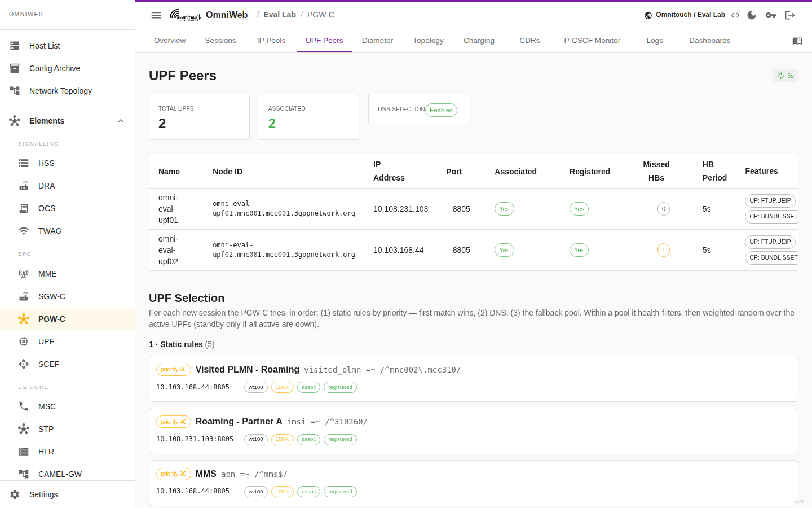
Task: Select STP element
Action: [68, 429]
